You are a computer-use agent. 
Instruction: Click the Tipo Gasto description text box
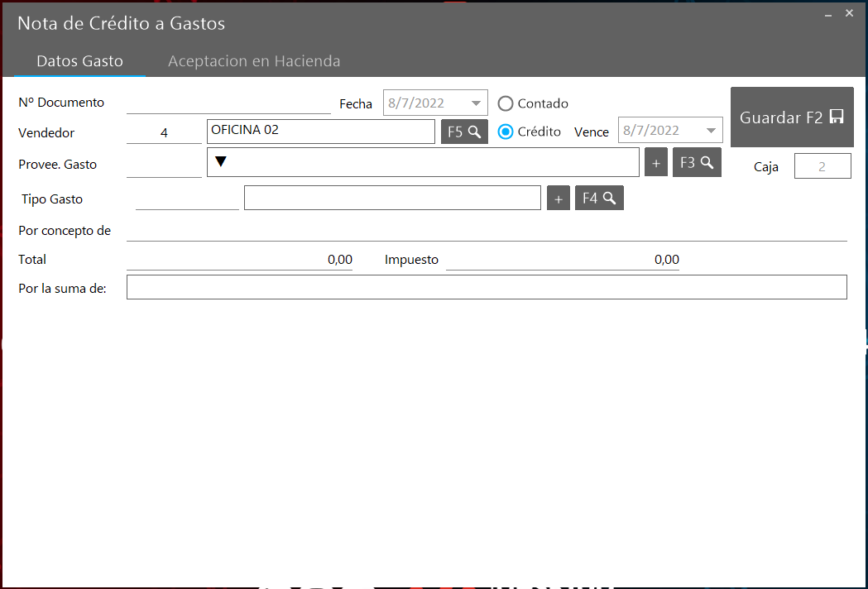(392, 199)
